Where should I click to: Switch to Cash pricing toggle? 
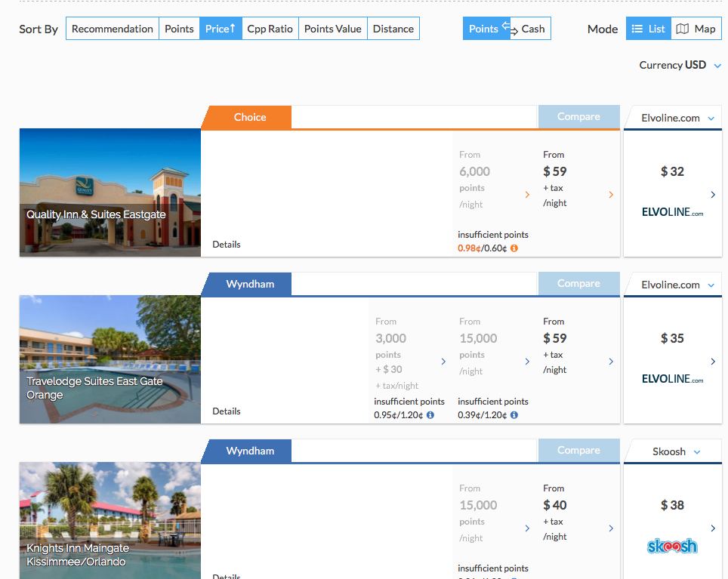[533, 29]
